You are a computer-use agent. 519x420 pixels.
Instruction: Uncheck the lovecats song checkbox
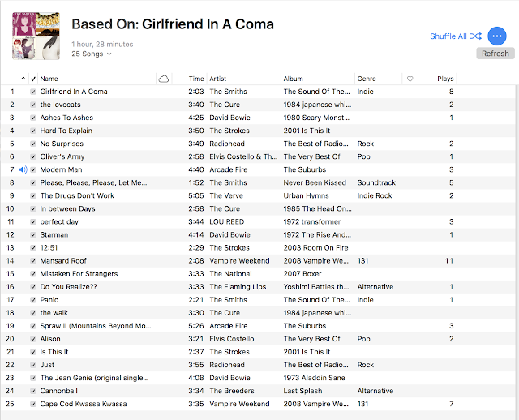[32, 105]
